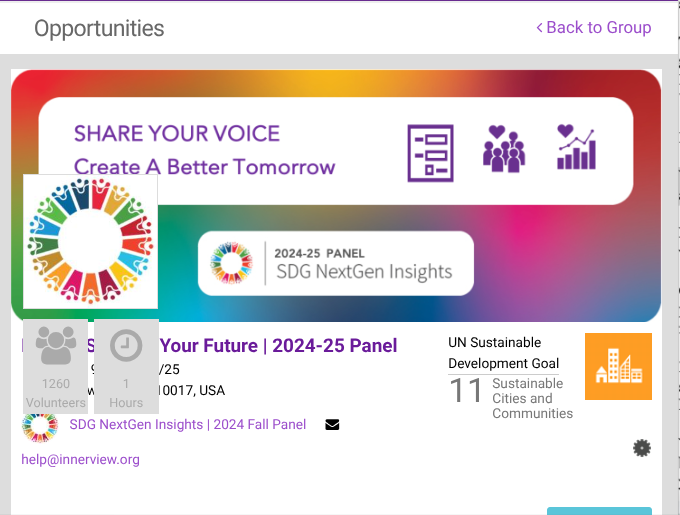Viewport: 680px width, 515px height.
Task: Open the Your Future 2024-25 Panel title
Action: tap(279, 346)
